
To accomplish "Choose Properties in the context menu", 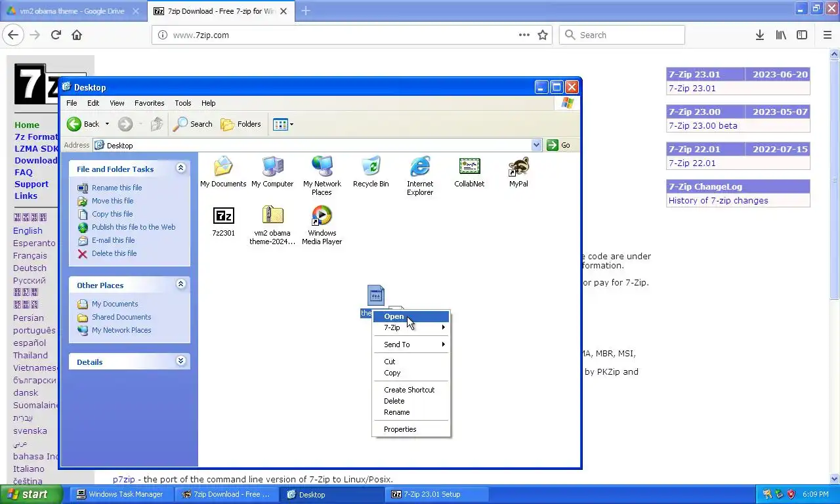I will pos(411,429).
